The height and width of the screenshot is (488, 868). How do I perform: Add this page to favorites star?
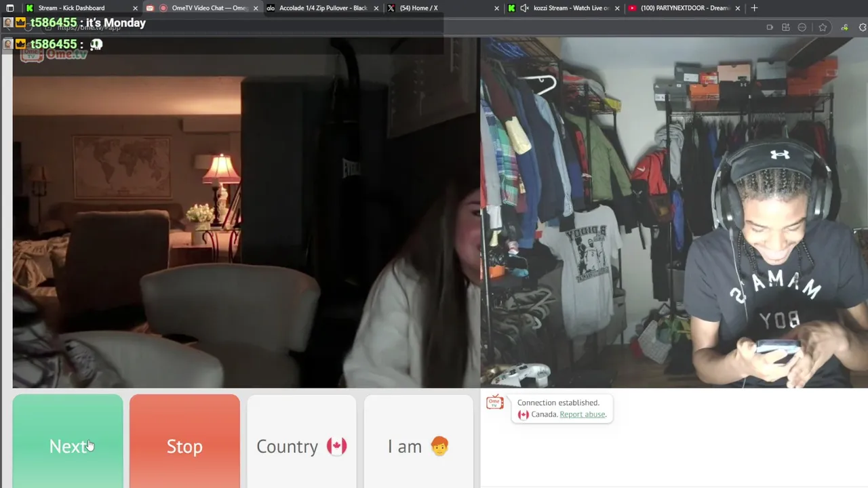click(823, 27)
